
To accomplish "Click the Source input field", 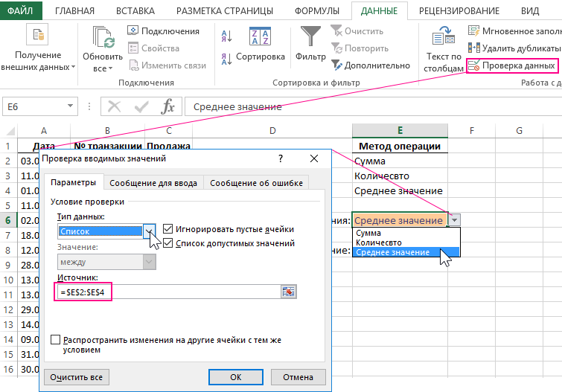I will pos(168,292).
